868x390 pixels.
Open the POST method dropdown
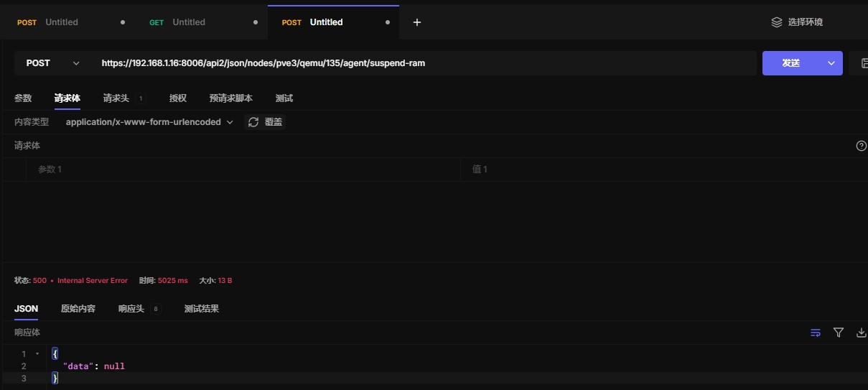tap(53, 63)
